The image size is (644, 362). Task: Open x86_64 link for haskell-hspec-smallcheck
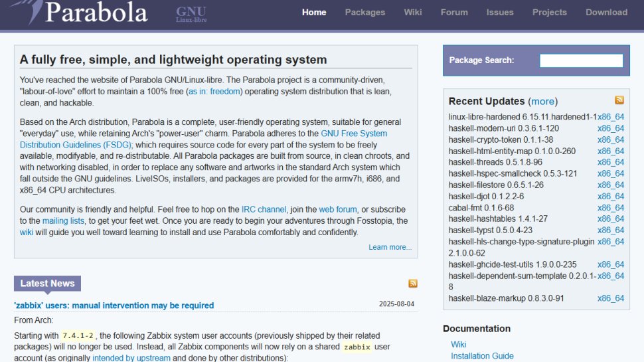point(611,173)
